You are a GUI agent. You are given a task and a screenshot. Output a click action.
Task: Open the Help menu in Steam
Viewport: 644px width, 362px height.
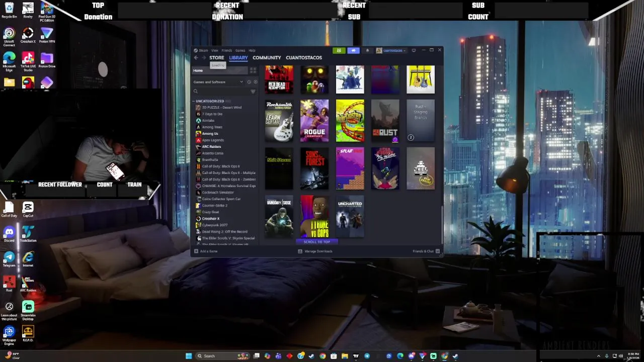(252, 50)
